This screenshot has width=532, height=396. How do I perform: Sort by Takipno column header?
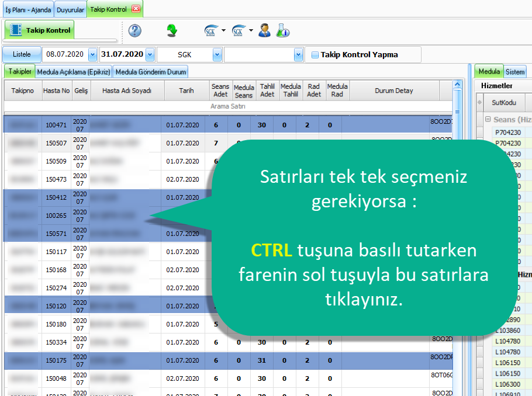pos(23,91)
